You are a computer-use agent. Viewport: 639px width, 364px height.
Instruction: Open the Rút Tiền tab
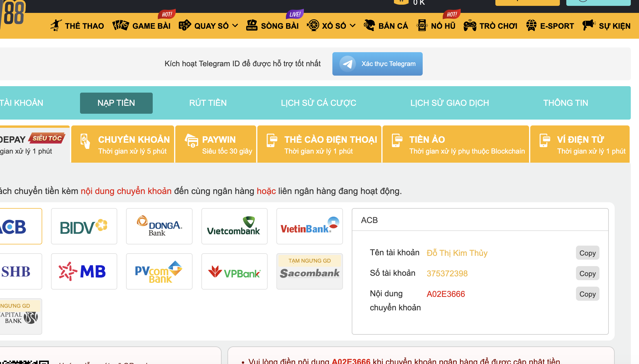coord(208,103)
